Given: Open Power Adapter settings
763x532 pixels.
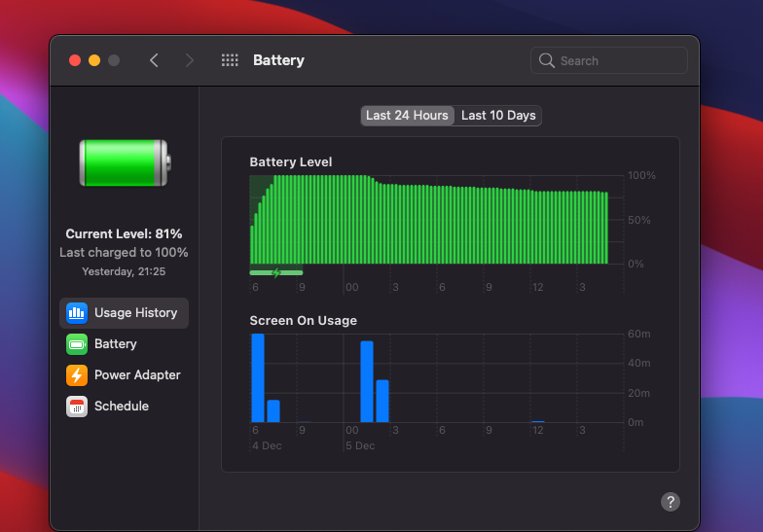Looking at the screenshot, I should [125, 375].
